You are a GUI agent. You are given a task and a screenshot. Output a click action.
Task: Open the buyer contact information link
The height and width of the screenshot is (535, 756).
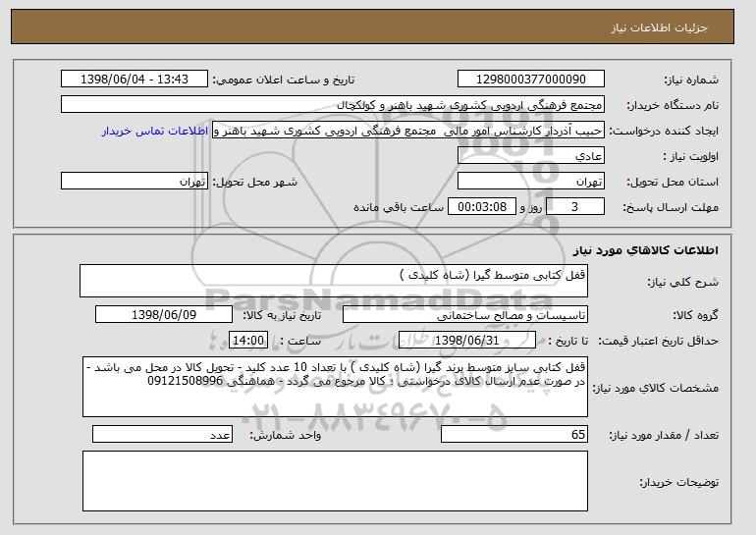coord(155,132)
